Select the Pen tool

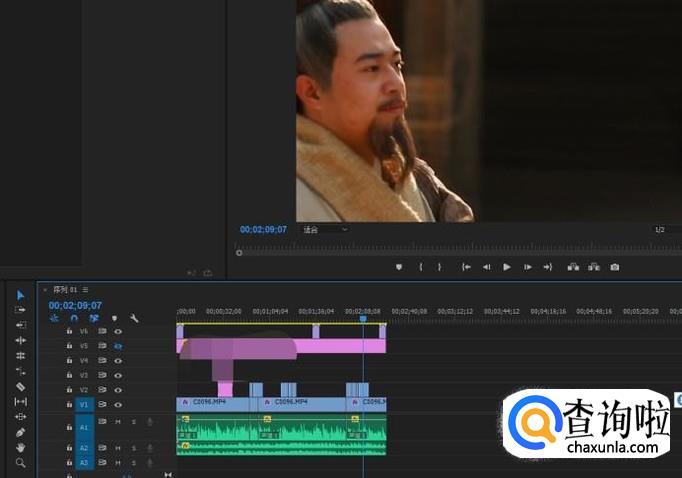21,432
